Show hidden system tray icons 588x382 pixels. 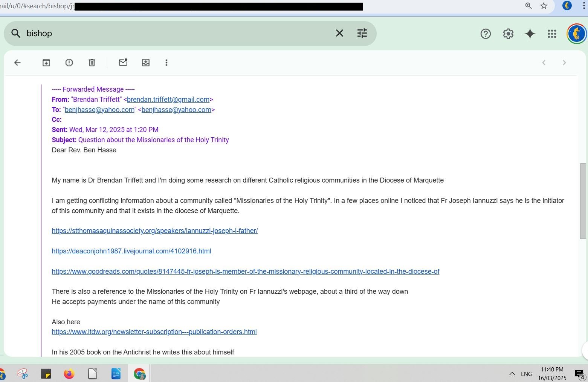[x=512, y=374]
